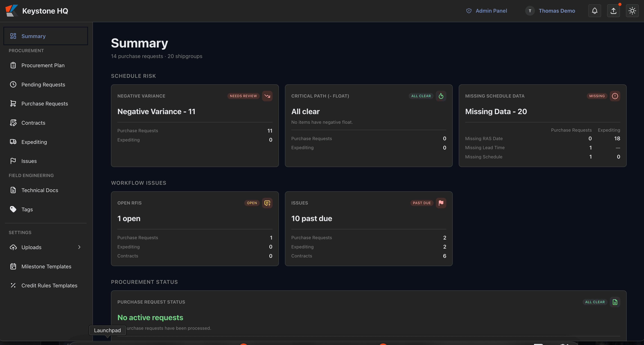Click the Keystone HQ logo icon
644x345 pixels.
(12, 11)
